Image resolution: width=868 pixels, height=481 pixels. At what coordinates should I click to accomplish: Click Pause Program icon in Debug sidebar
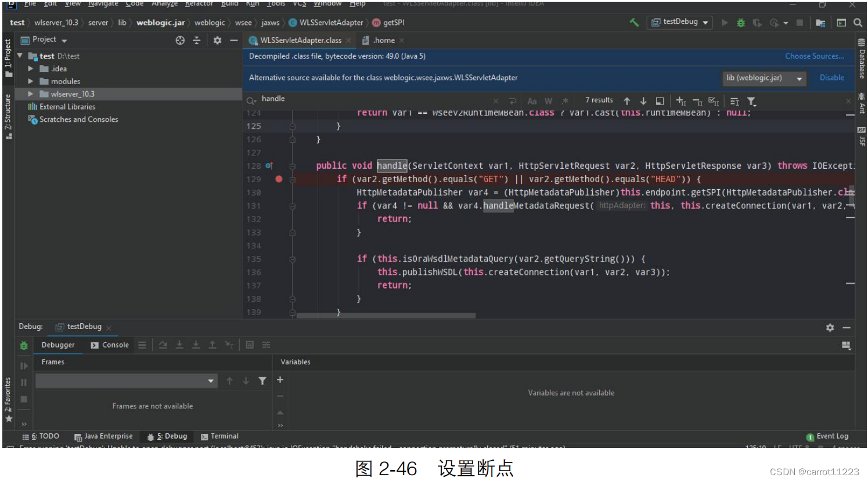(24, 382)
